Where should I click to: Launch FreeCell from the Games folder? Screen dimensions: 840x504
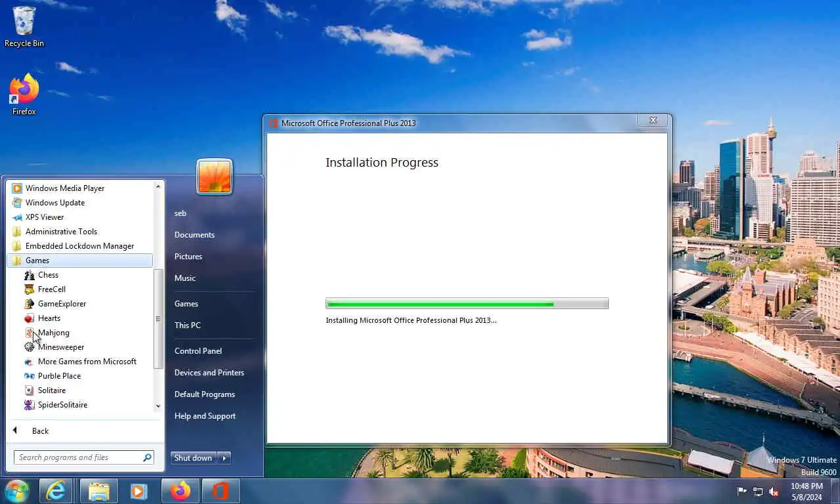51,289
